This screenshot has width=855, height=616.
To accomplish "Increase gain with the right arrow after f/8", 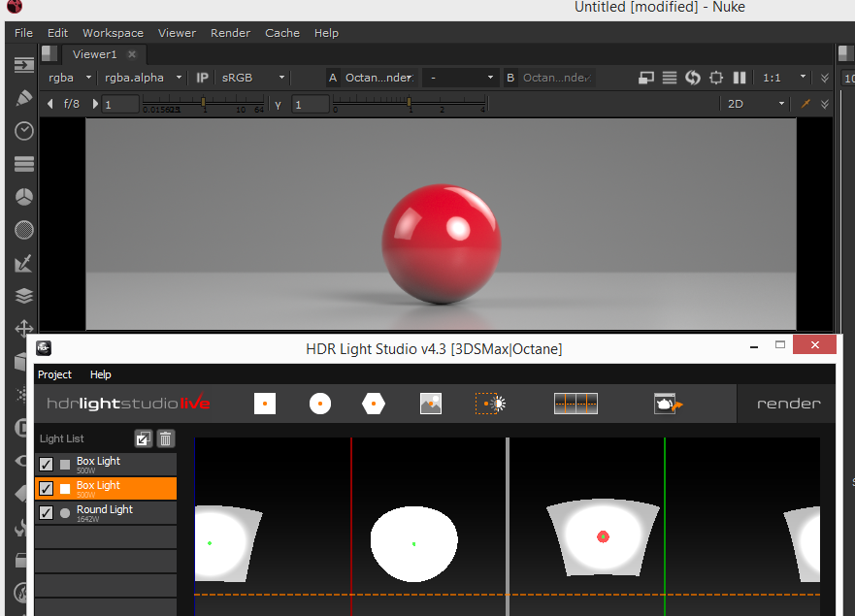I will 95,104.
